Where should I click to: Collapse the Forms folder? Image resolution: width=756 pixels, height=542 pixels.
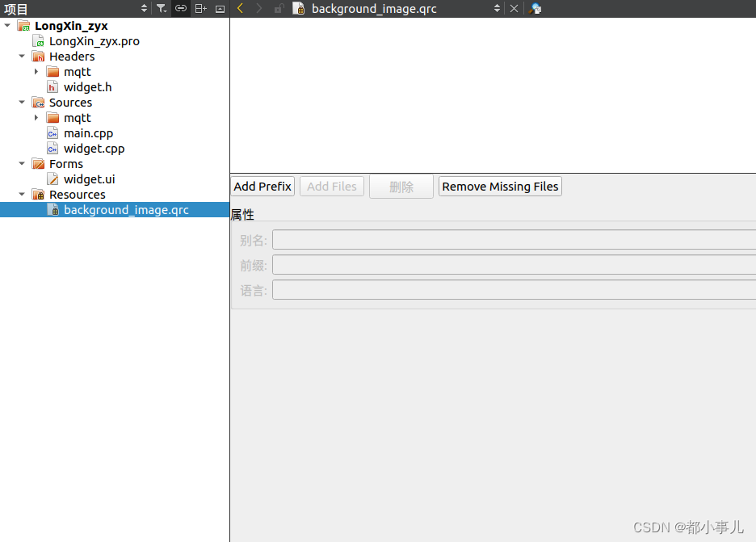tap(22, 163)
